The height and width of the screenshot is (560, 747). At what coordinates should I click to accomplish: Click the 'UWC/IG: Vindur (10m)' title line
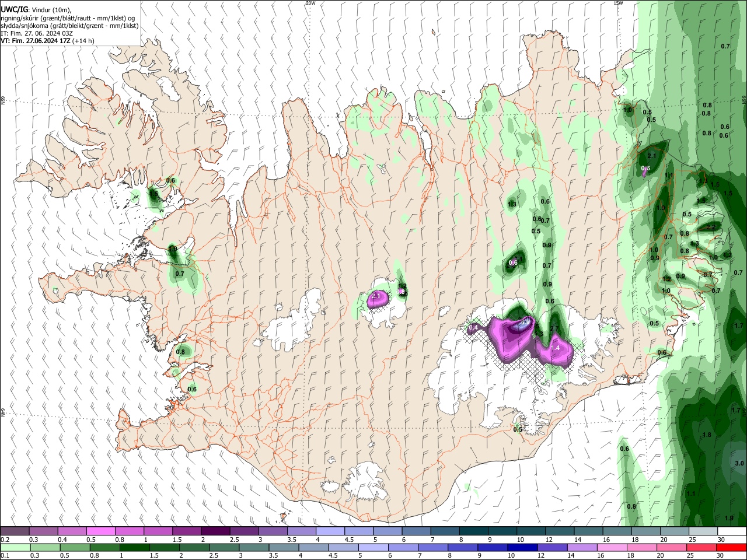click(x=36, y=10)
